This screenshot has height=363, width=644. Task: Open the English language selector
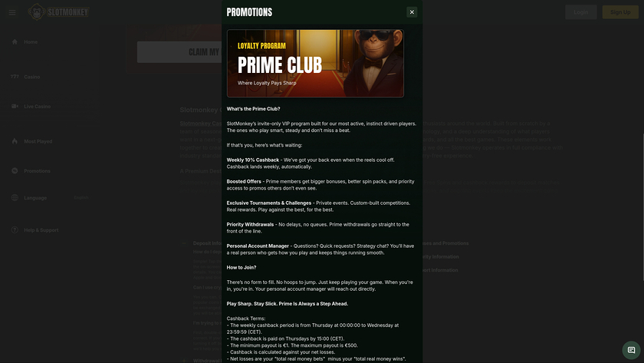point(81,198)
